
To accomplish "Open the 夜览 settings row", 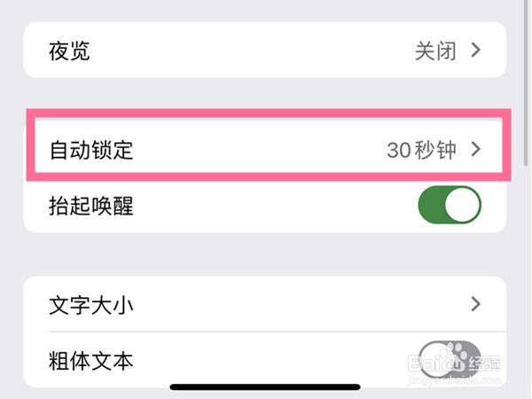I will pos(264,51).
